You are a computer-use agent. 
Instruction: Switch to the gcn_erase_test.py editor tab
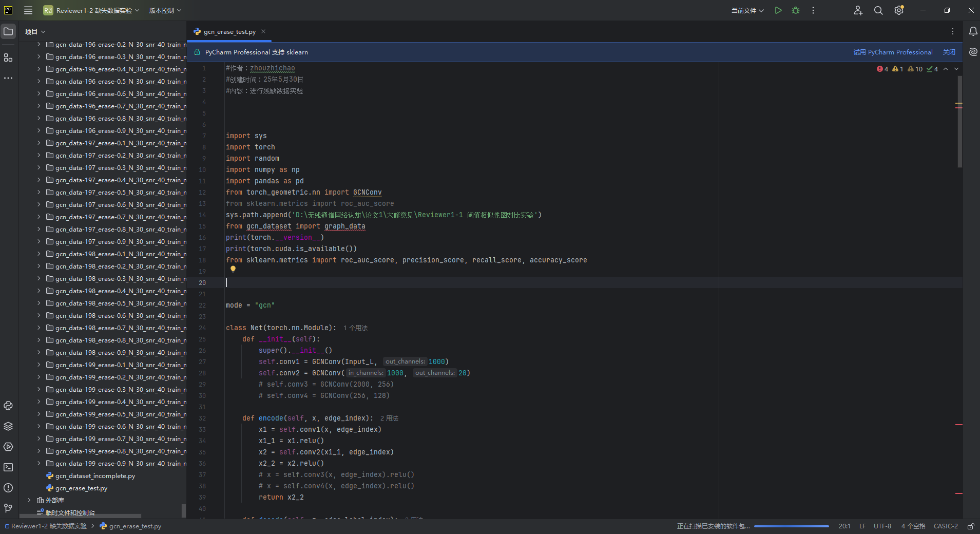(229, 31)
